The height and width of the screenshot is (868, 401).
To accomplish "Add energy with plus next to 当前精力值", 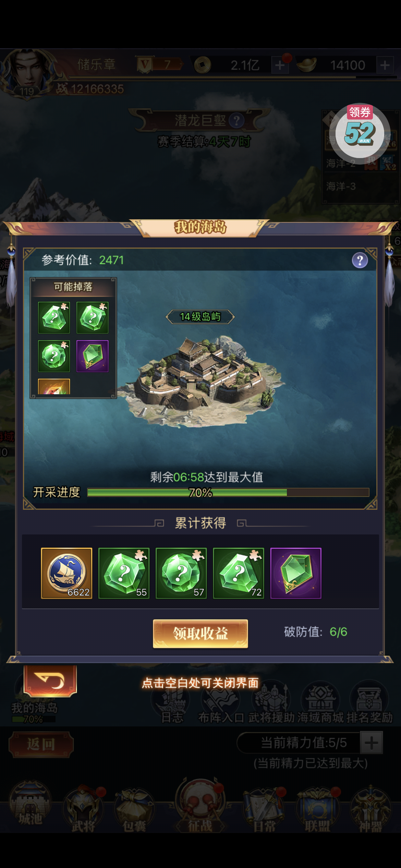I will (372, 743).
